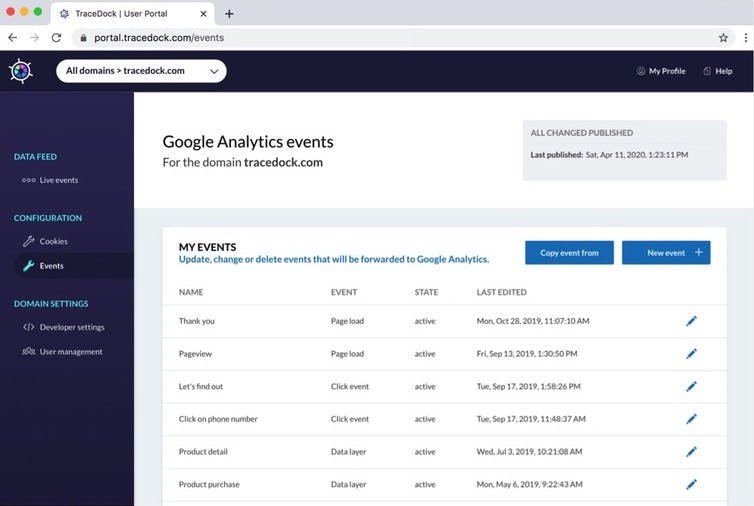This screenshot has height=506, width=754.
Task: Open Chrome's three-dot menu
Action: tap(745, 37)
